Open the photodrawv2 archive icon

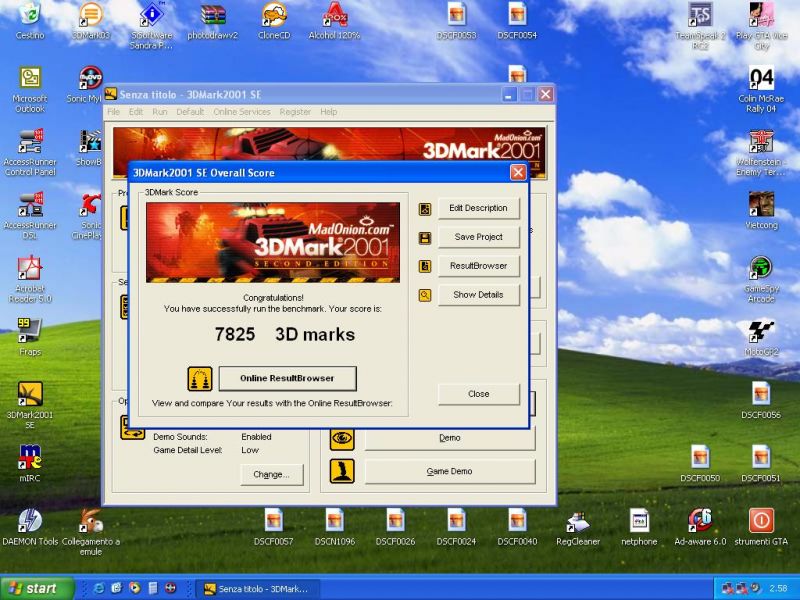[213, 21]
